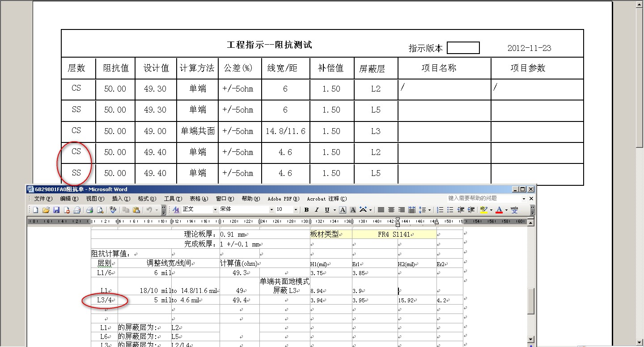Click the Copy icon in the toolbar

[126, 209]
